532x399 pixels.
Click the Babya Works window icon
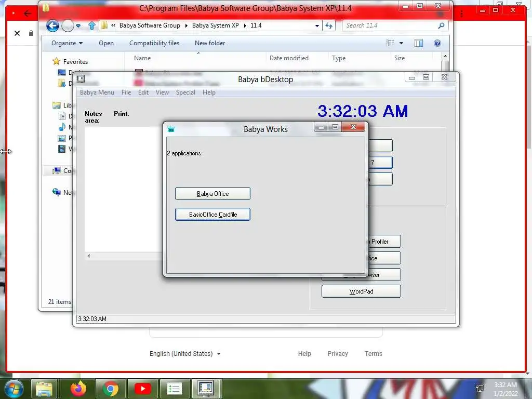[171, 129]
